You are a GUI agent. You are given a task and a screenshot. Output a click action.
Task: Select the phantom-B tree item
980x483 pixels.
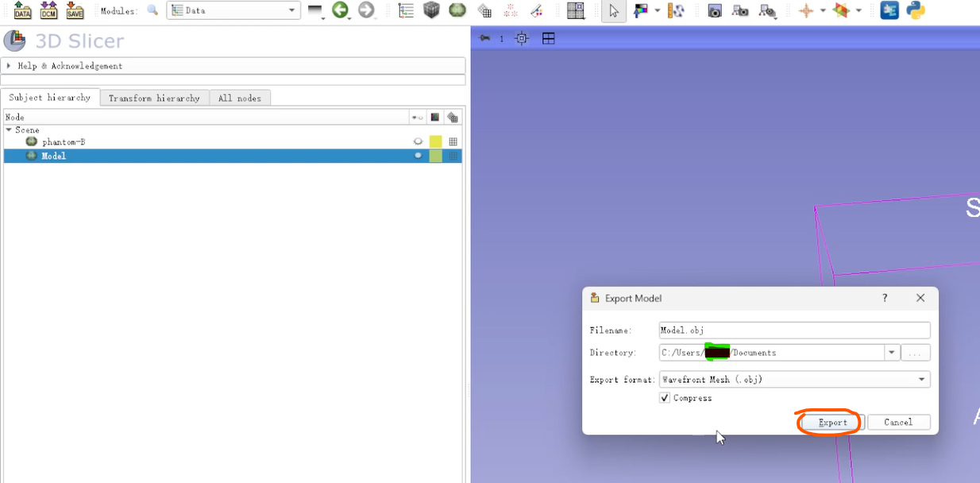click(x=64, y=141)
